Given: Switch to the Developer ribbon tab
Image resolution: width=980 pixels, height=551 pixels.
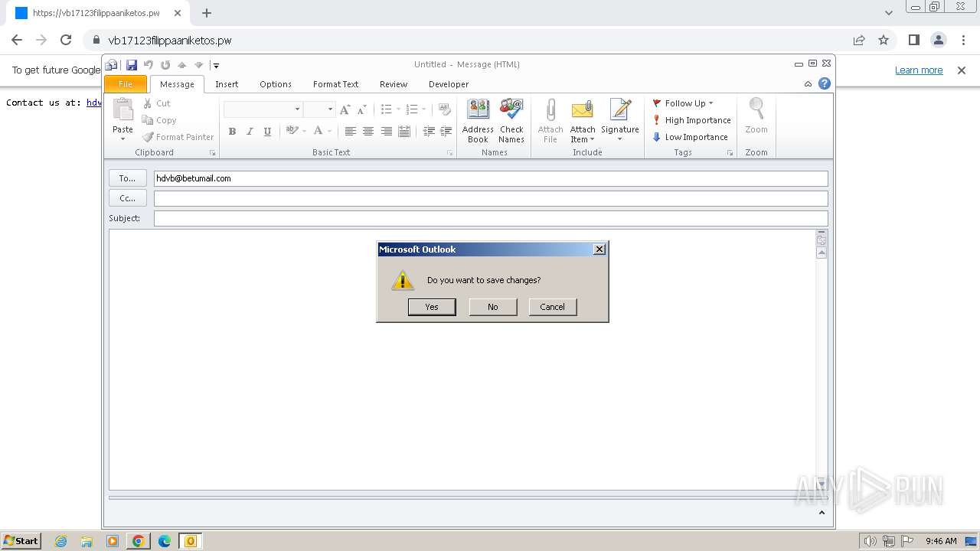Looking at the screenshot, I should pos(449,84).
